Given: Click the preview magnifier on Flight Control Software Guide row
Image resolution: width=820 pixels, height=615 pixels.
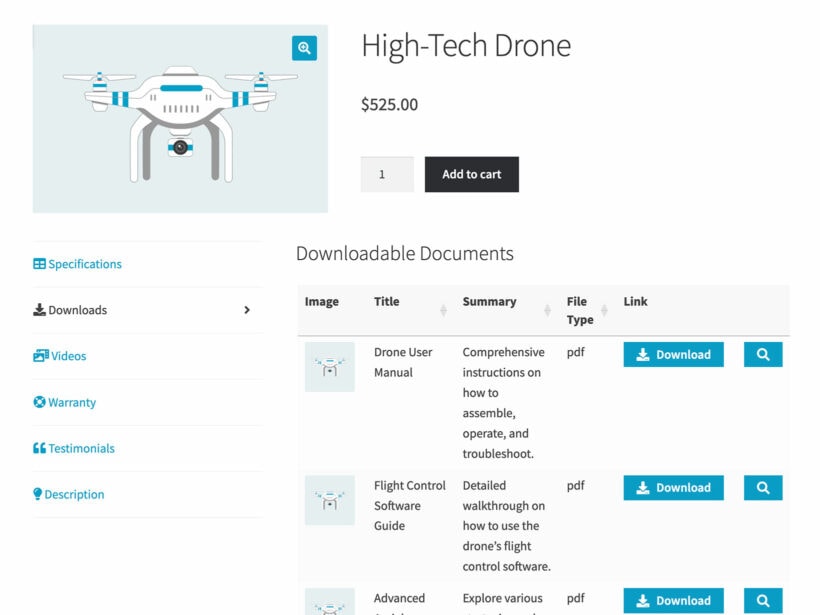Looking at the screenshot, I should point(762,487).
